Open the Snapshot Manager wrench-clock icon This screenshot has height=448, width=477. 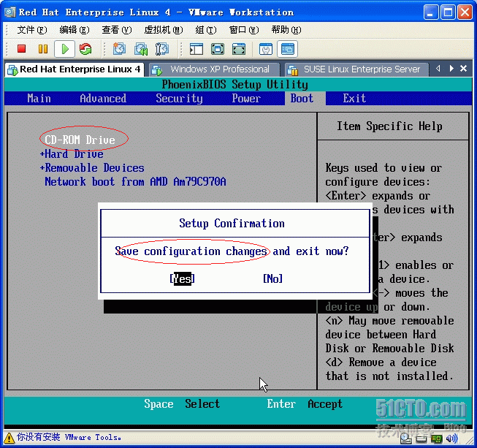click(x=162, y=49)
